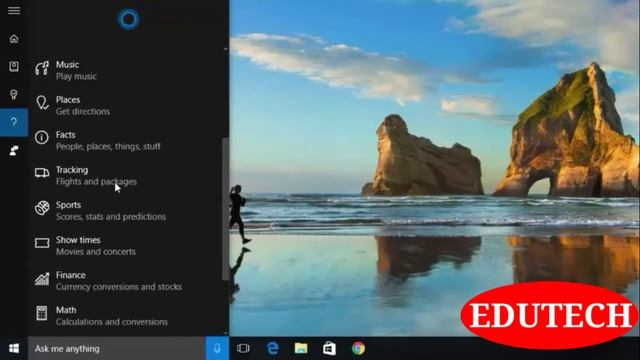Click the Cortana circle logo
Screen dimensions: 640x360
click(x=128, y=19)
